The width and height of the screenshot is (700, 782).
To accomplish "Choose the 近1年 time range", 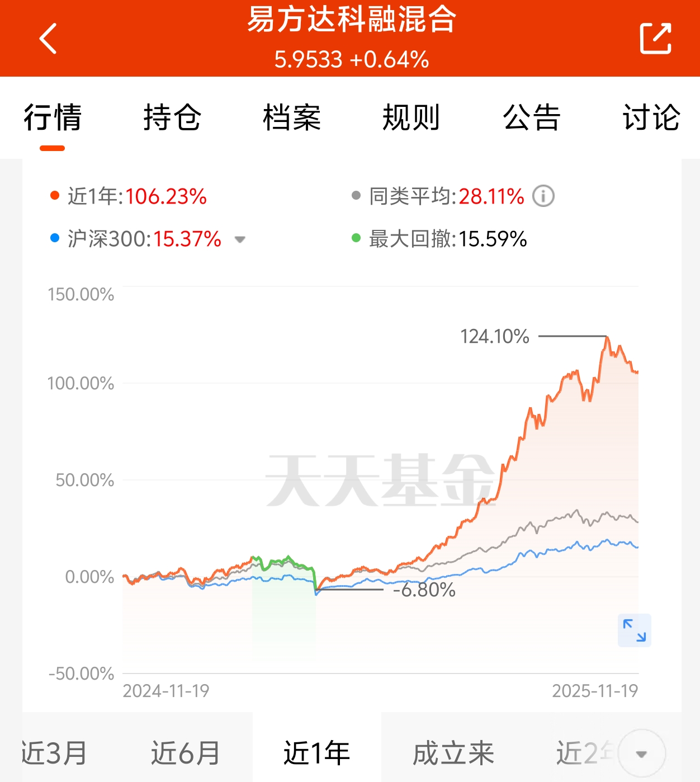I will (316, 753).
